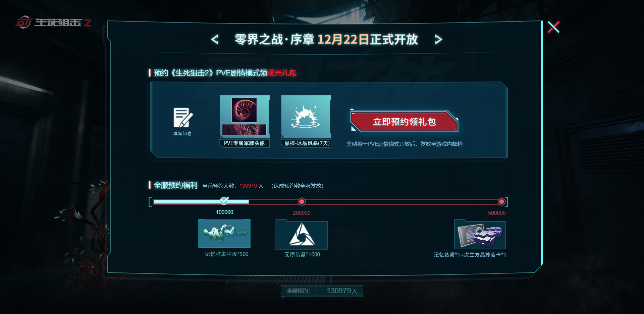The image size is (644, 314).
Task: Select the 晶核-冰晶风暴(7天) reward icon
Action: [306, 117]
